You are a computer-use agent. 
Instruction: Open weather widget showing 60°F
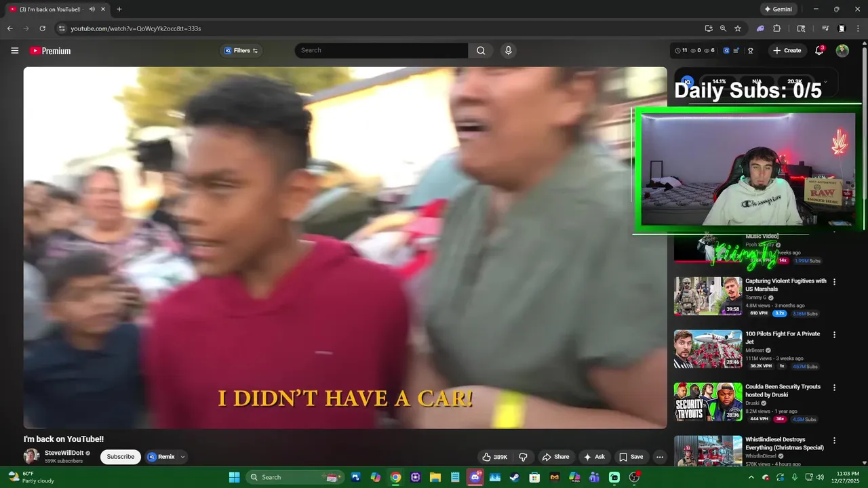coord(31,477)
